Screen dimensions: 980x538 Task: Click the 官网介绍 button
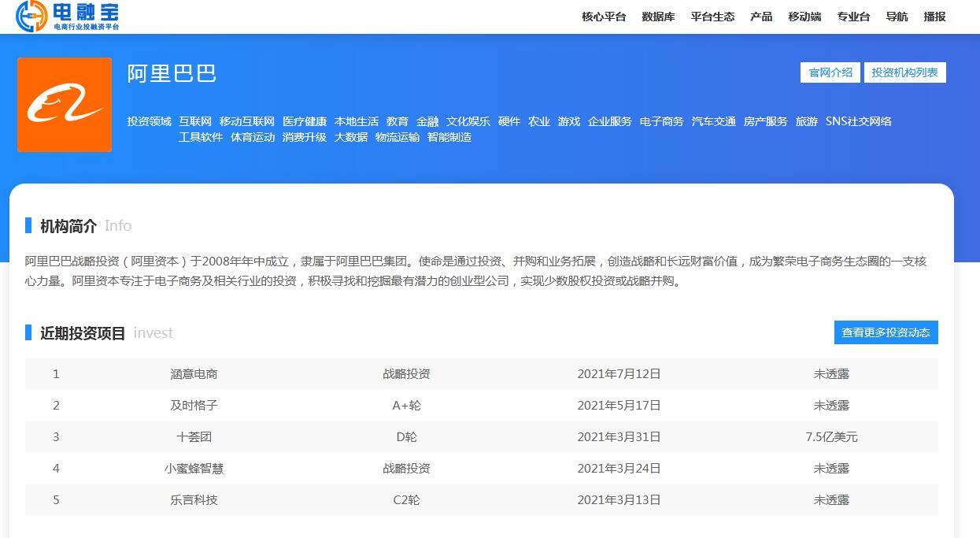click(830, 72)
